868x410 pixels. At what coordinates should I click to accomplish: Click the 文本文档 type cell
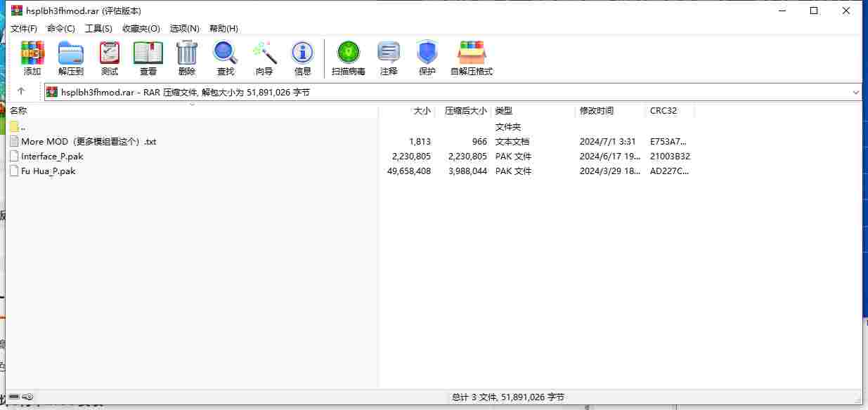(x=512, y=141)
